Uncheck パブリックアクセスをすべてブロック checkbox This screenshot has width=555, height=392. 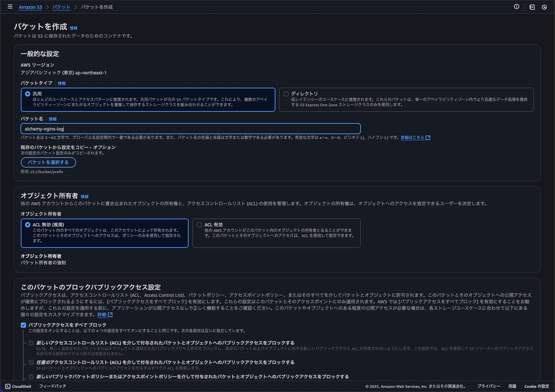click(23, 325)
